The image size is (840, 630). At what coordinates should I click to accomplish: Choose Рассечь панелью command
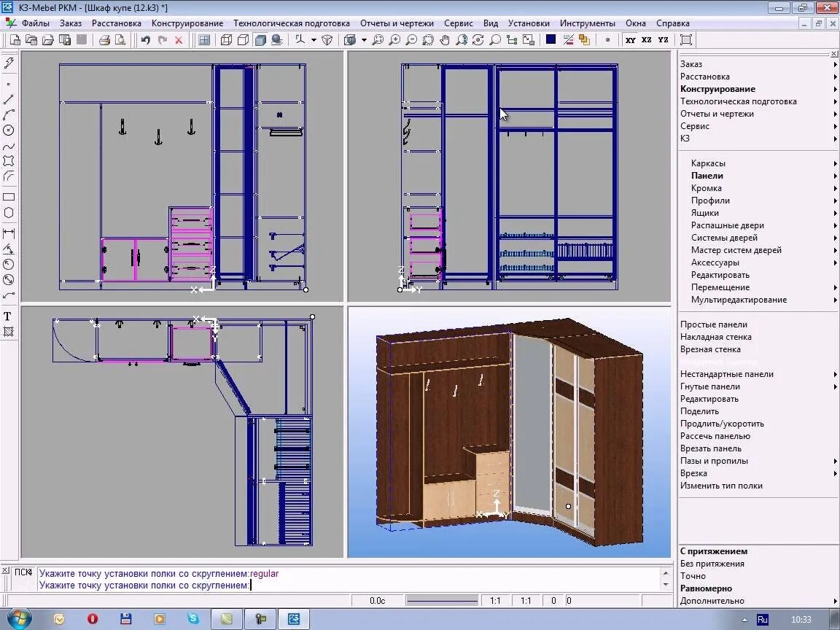(715, 436)
